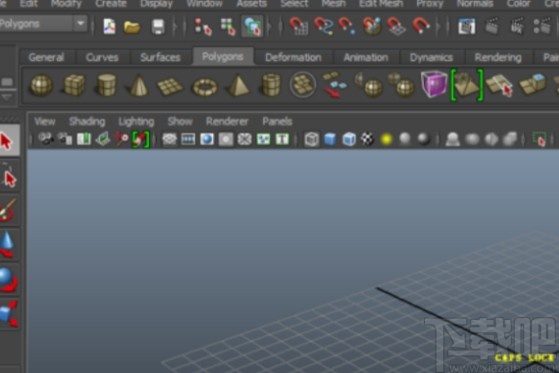
Task: Click select by hierarchy mode icon
Action: click(203, 27)
